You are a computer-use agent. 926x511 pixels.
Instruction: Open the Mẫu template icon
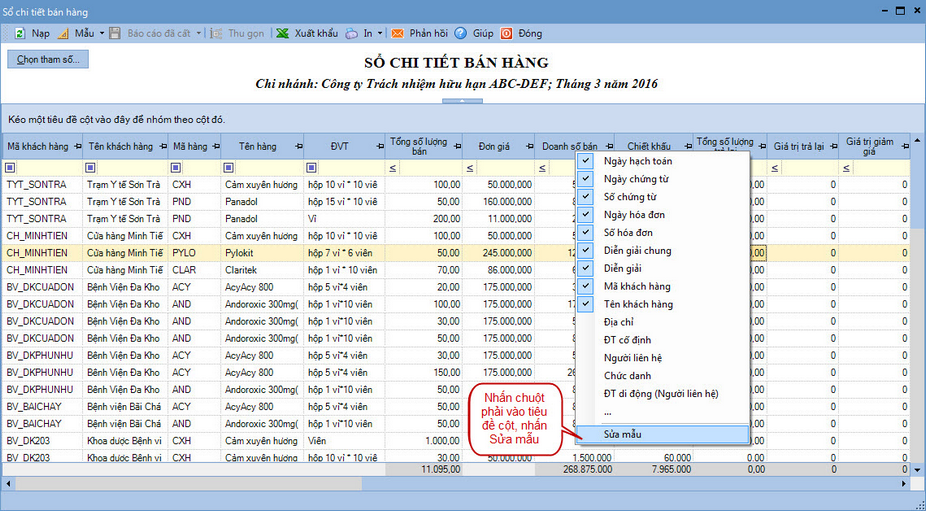pyautogui.click(x=63, y=34)
